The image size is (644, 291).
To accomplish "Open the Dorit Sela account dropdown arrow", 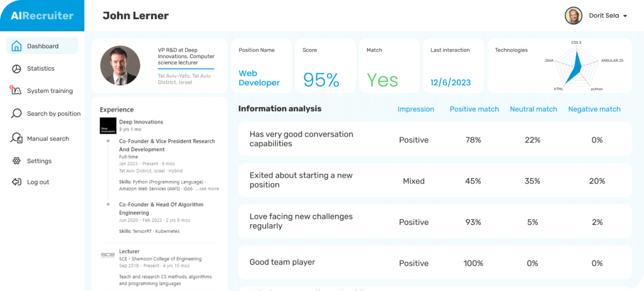I will pyautogui.click(x=625, y=16).
